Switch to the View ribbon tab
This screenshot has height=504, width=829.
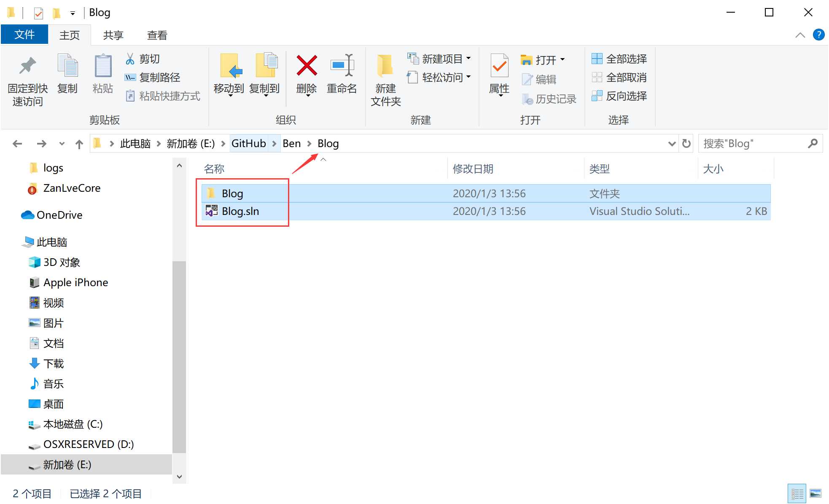coord(157,35)
